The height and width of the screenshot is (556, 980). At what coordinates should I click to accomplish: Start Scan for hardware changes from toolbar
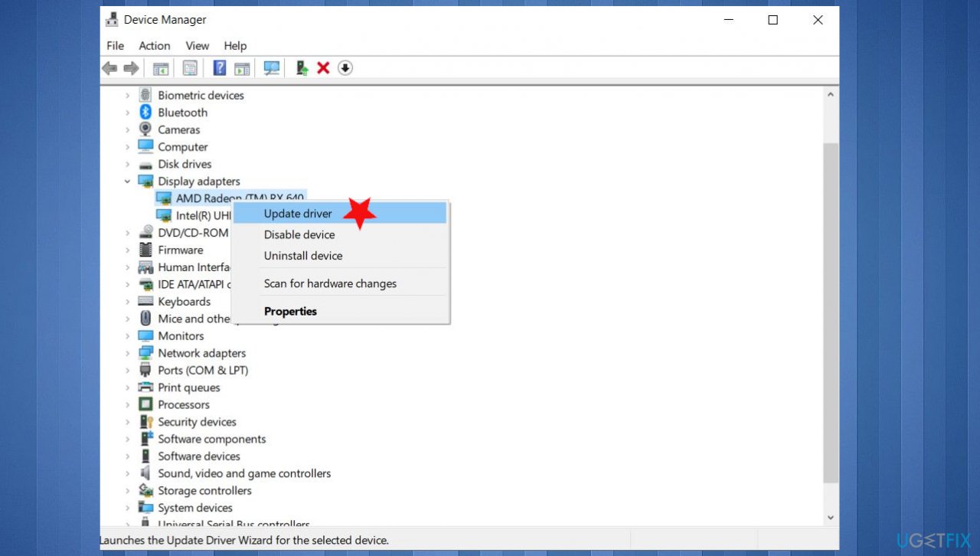pyautogui.click(x=271, y=67)
